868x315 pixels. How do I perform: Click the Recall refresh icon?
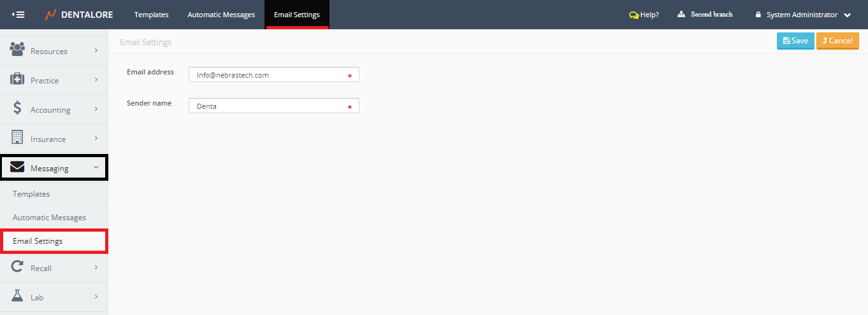(18, 267)
